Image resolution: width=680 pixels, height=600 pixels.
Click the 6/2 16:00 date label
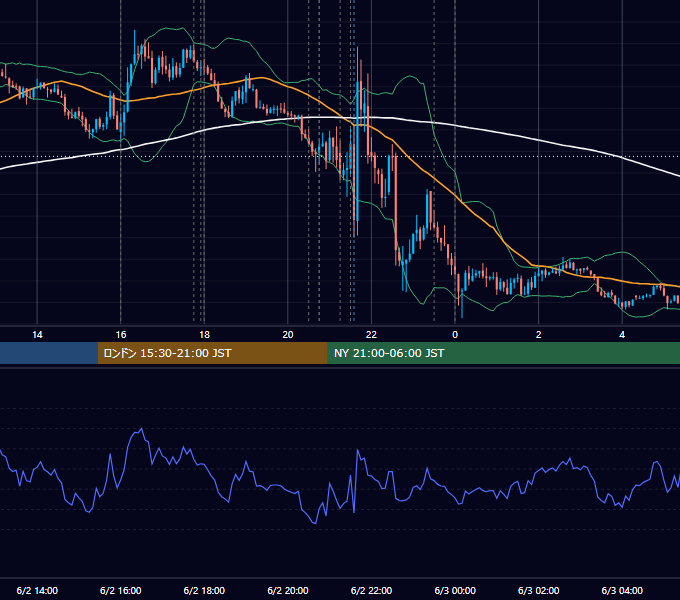[121, 590]
